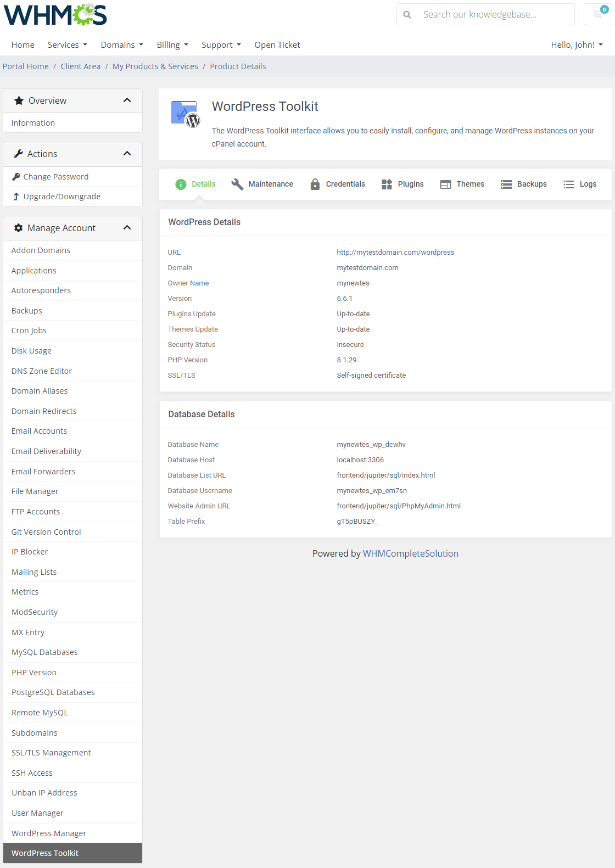Open PHP Version in sidebar

[x=72, y=673]
